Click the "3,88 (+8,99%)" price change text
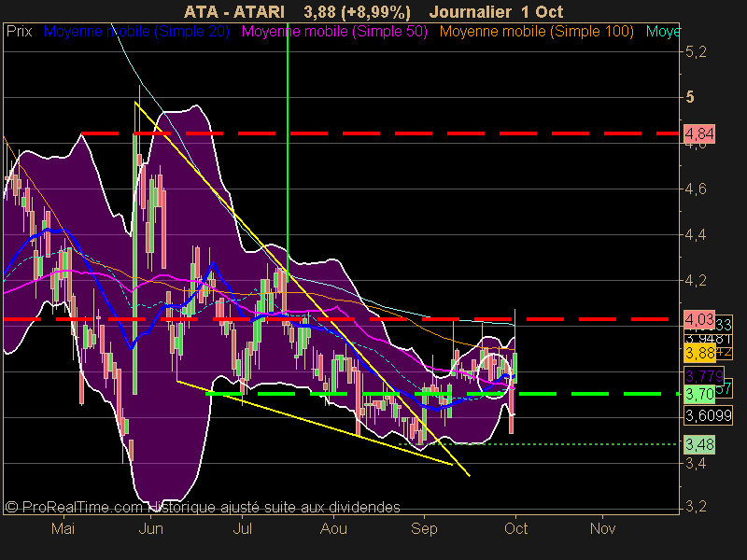The height and width of the screenshot is (560, 747). (x=358, y=11)
